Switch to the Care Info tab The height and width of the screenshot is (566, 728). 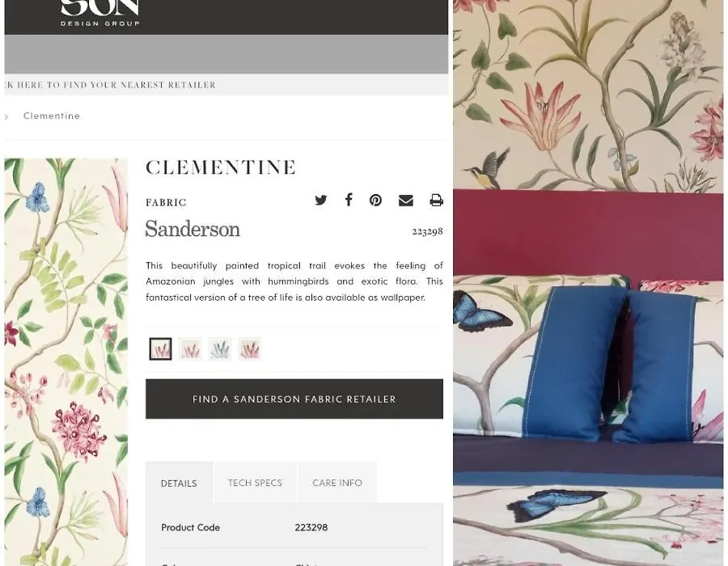337,483
